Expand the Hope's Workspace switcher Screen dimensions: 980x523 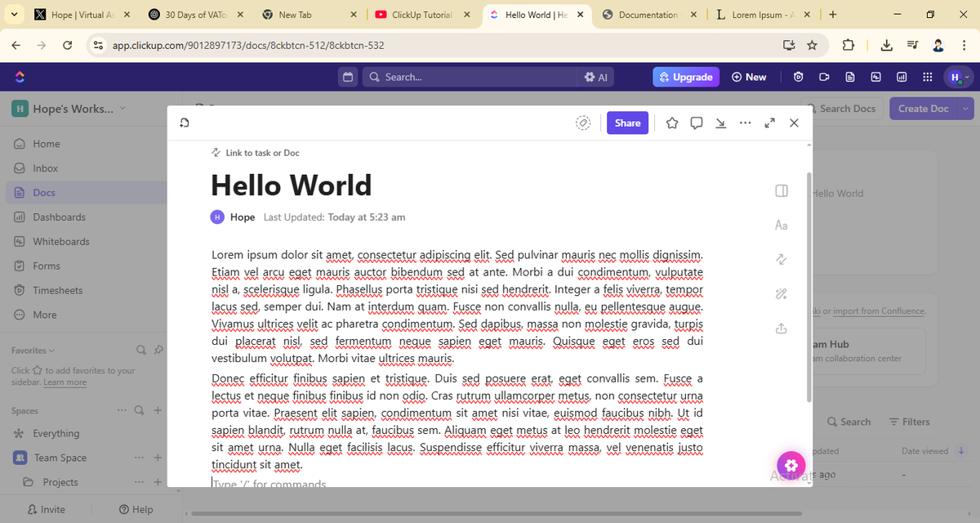(x=69, y=109)
